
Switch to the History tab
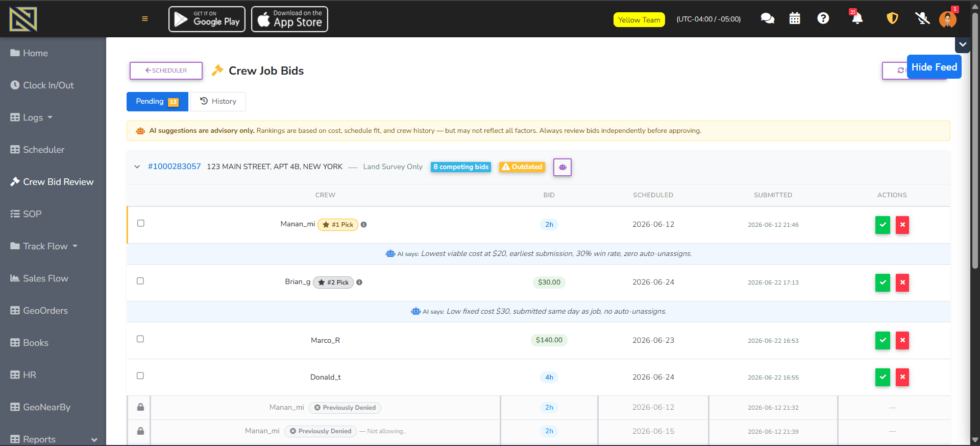point(218,101)
